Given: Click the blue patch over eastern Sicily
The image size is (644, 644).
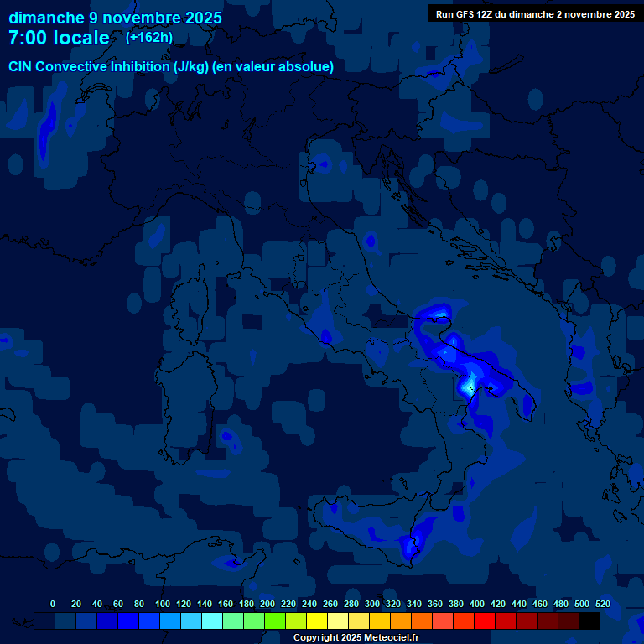Looking at the screenshot, I should point(413,545).
